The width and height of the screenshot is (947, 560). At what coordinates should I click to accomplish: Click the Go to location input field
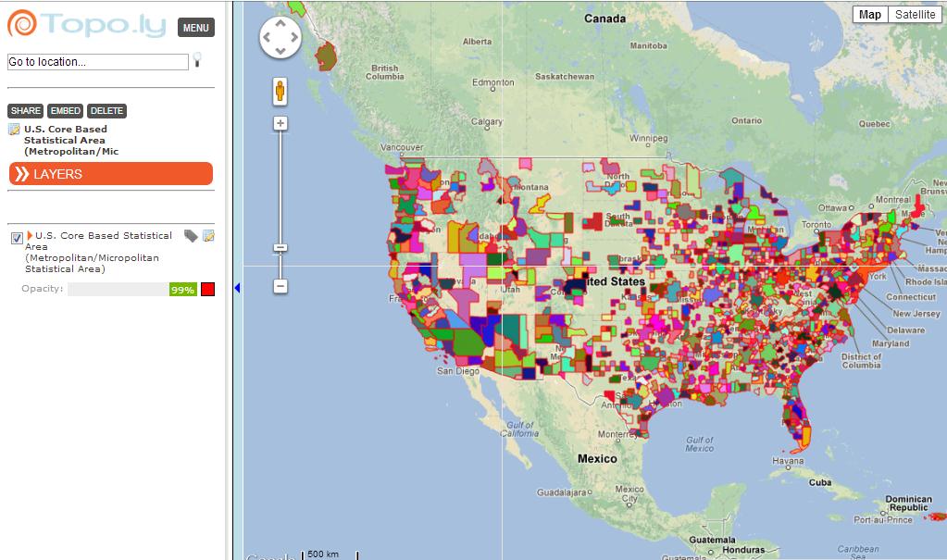click(97, 62)
